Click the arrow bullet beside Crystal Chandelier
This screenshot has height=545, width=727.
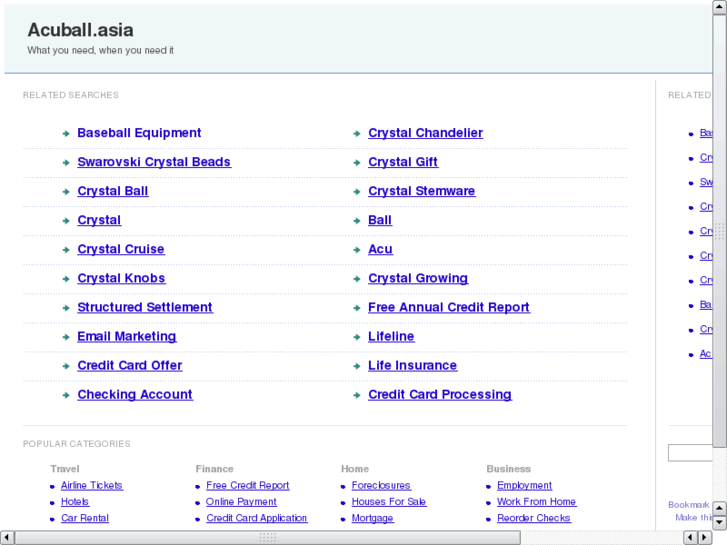pyautogui.click(x=357, y=134)
